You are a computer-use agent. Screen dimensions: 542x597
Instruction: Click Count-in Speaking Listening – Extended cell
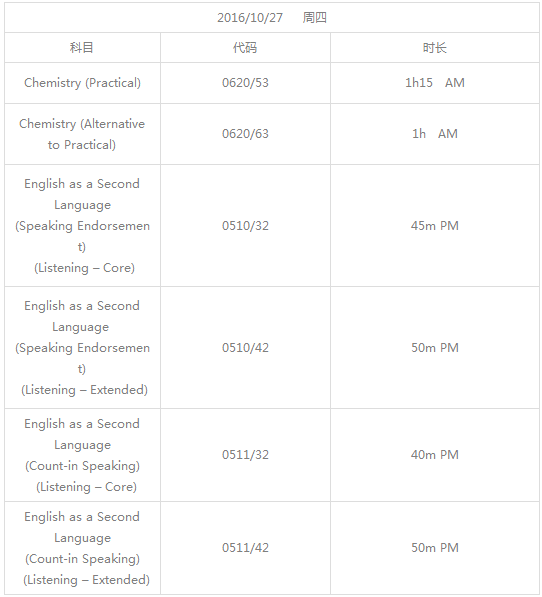click(x=82, y=548)
